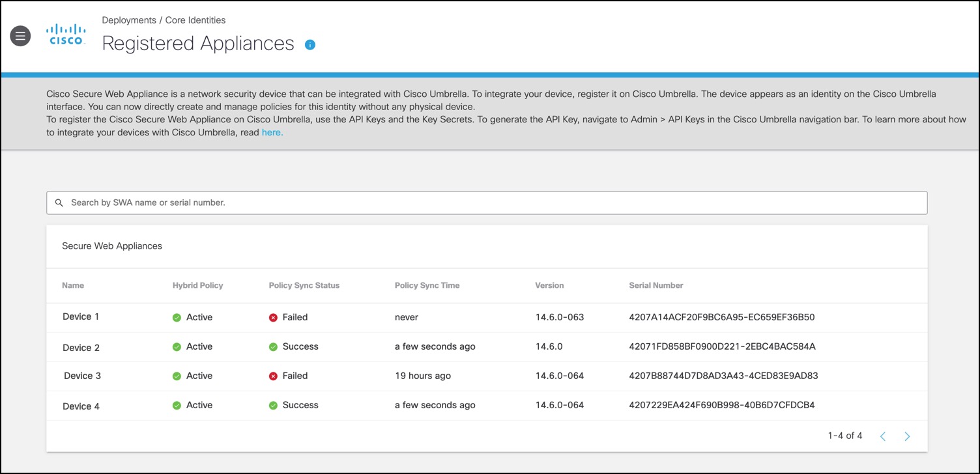Select the Device 4 name

81,406
